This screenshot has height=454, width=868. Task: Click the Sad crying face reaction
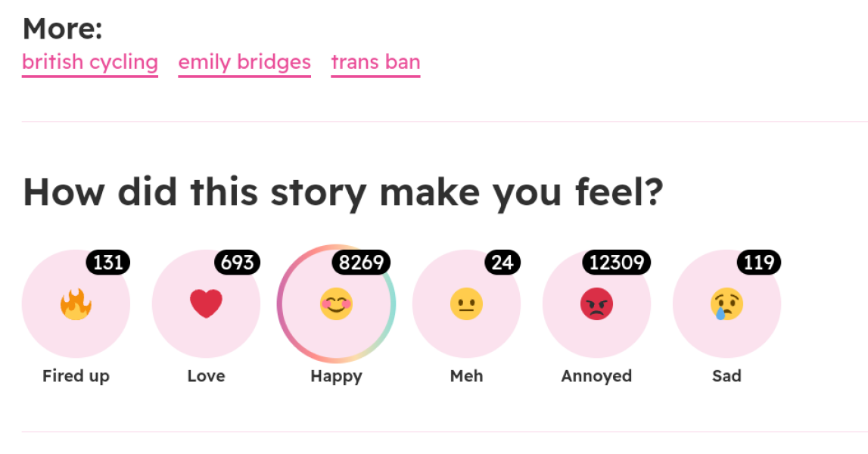726,303
